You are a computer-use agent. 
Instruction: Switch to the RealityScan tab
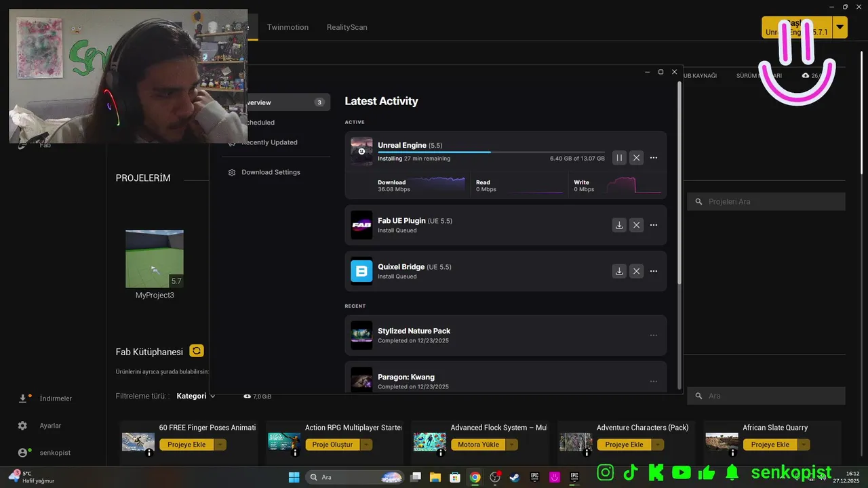click(347, 27)
